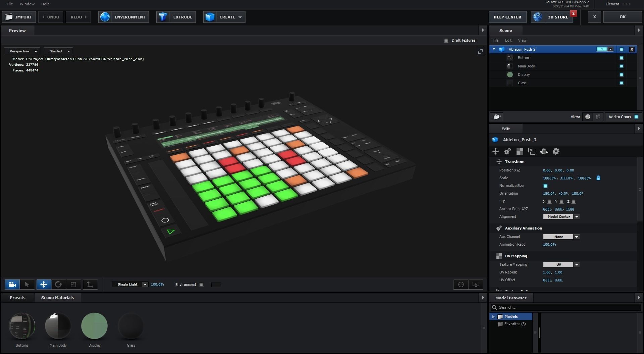Select the sphere view mode icon
The width and height of the screenshot is (644, 354).
point(588,117)
